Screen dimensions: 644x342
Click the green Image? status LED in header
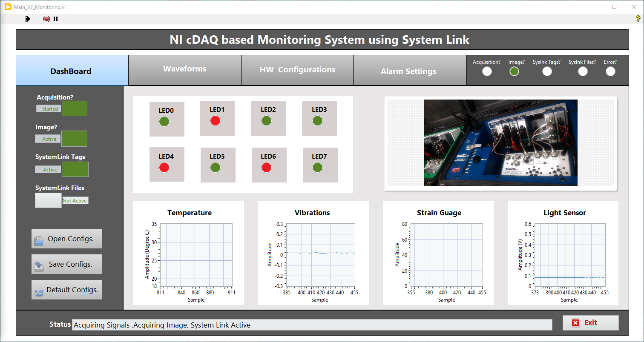point(514,71)
